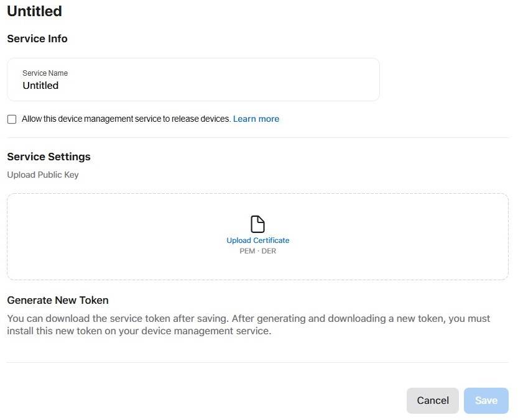Image resolution: width=518 pixels, height=420 pixels.
Task: Click the document icon in upload area
Action: (257, 224)
